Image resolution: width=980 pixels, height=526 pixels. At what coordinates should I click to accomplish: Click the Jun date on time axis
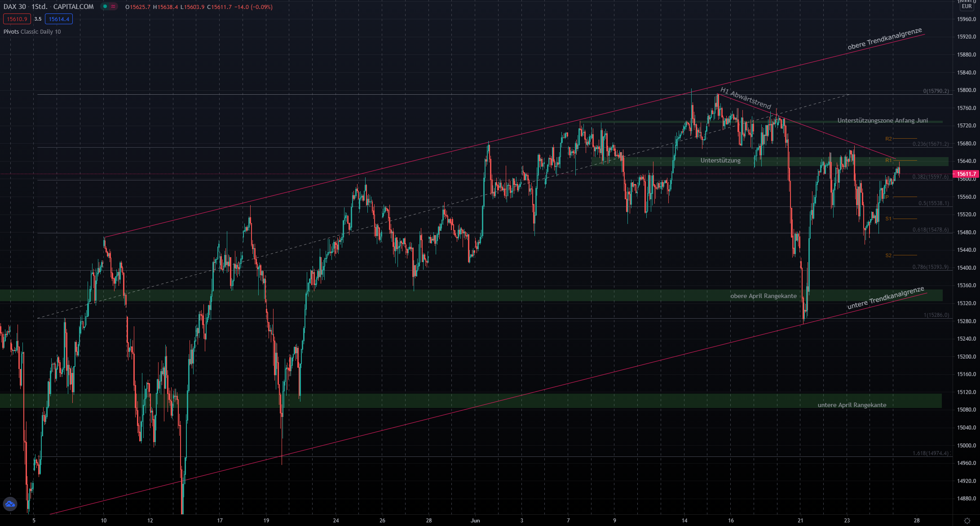coord(475,521)
